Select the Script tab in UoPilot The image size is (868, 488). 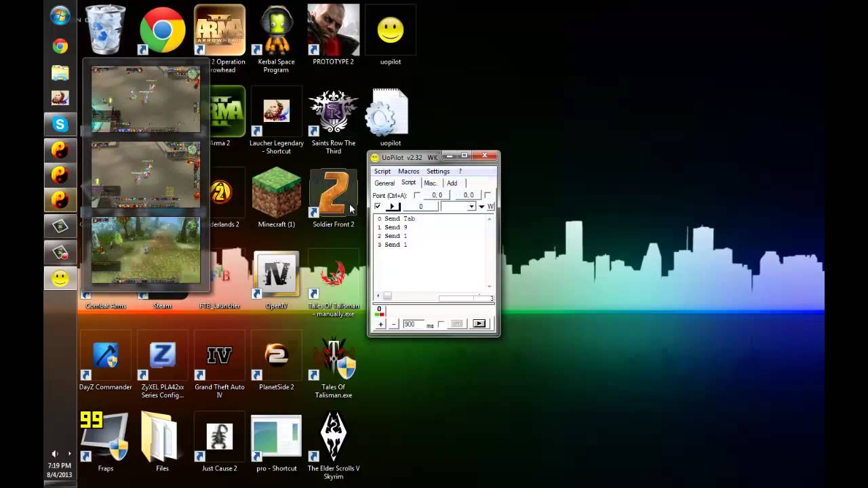click(408, 182)
